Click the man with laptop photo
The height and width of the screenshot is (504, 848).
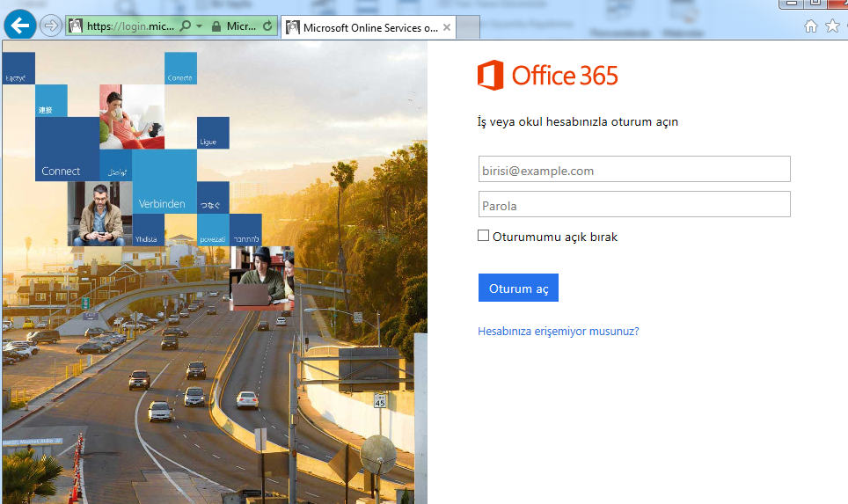(x=262, y=279)
